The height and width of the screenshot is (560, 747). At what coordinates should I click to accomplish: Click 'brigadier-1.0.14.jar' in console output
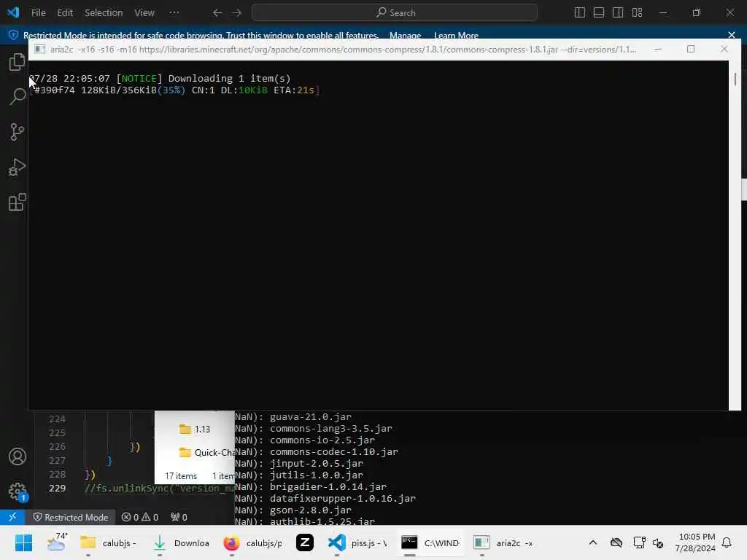(x=328, y=486)
